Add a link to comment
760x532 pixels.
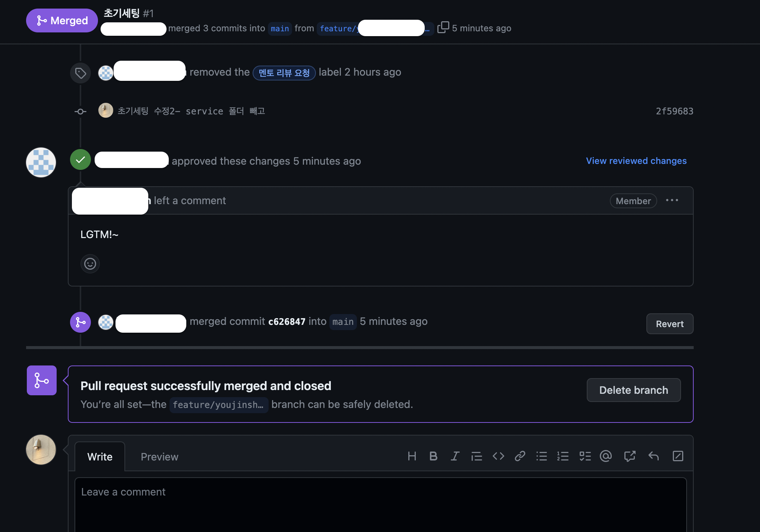(520, 456)
